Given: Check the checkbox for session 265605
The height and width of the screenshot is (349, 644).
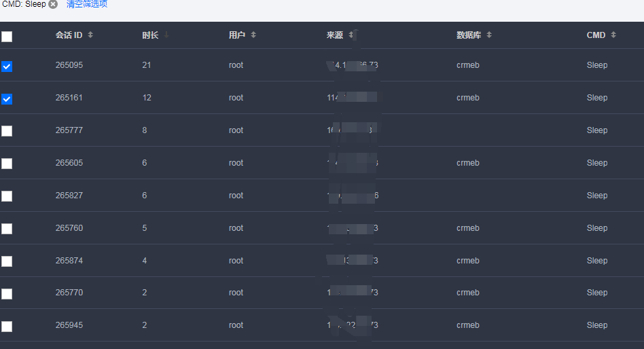Looking at the screenshot, I should (x=7, y=164).
